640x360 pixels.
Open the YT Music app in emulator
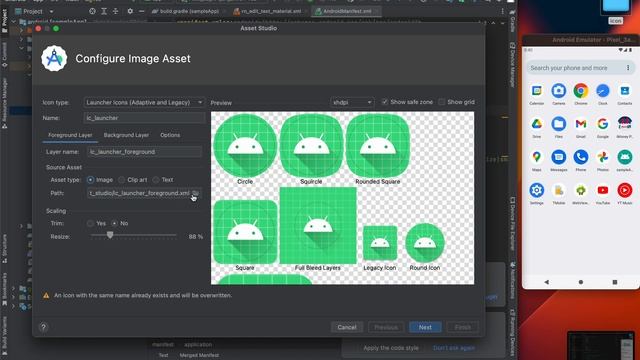tap(625, 190)
